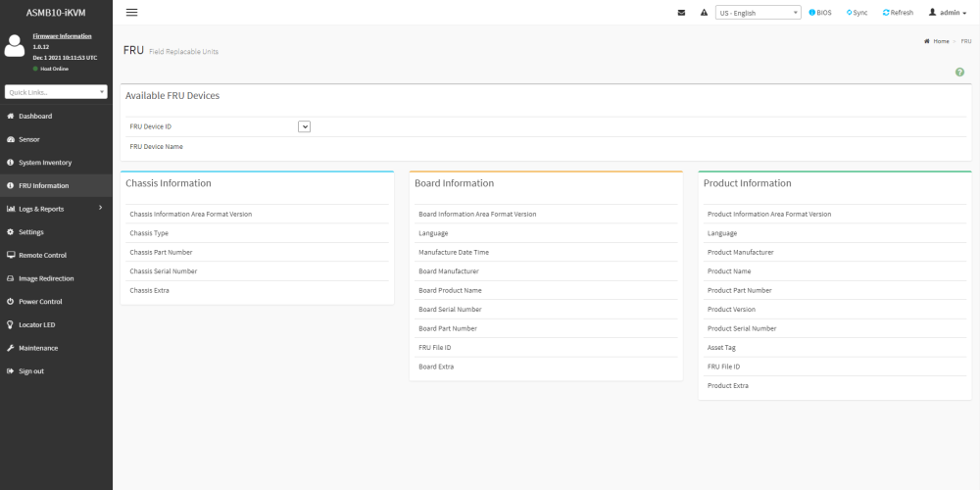The width and height of the screenshot is (980, 490).
Task: Open the envelope messages icon
Action: (681, 13)
